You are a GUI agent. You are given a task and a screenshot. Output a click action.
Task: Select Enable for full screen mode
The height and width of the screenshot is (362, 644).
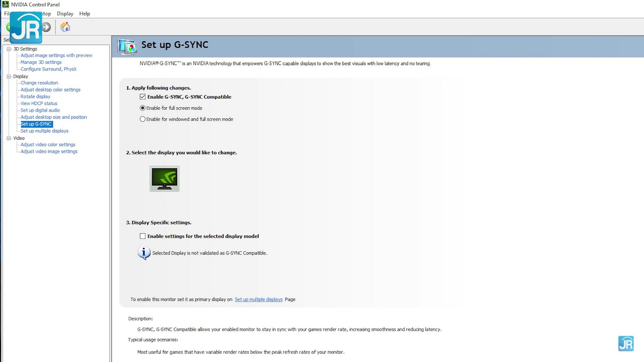[143, 108]
